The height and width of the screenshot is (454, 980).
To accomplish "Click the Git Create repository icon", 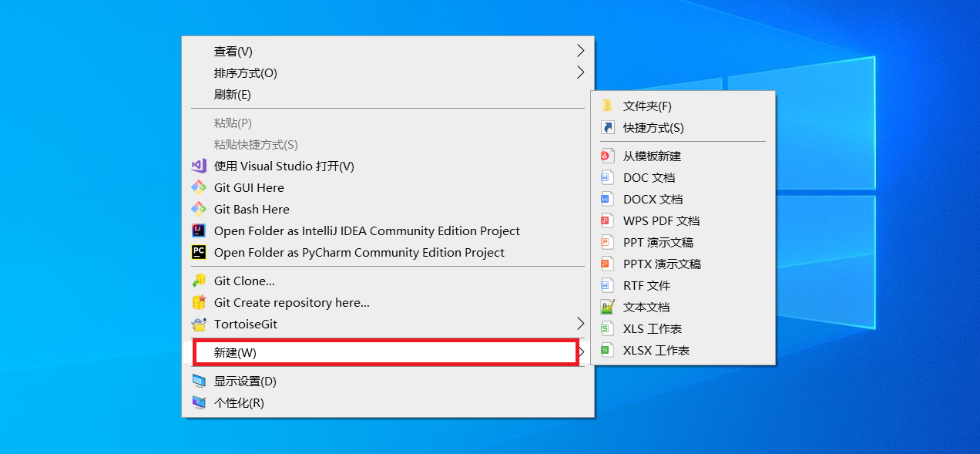I will pos(199,302).
